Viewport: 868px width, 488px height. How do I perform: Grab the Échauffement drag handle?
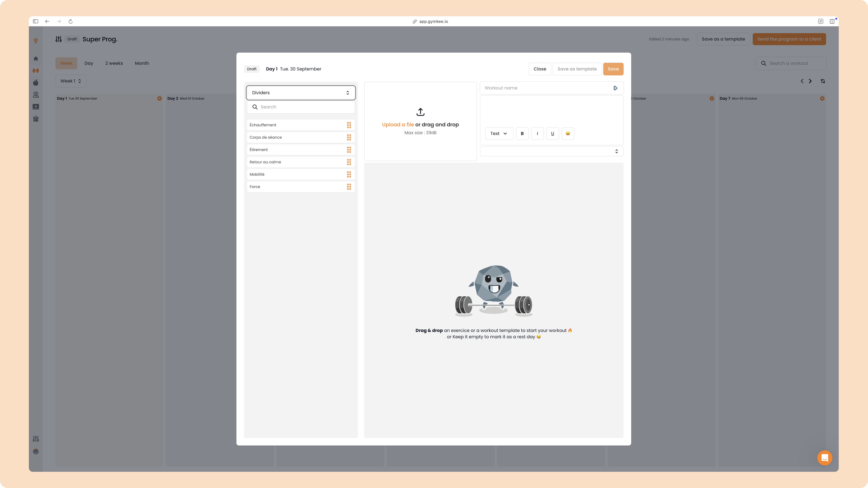(x=349, y=125)
